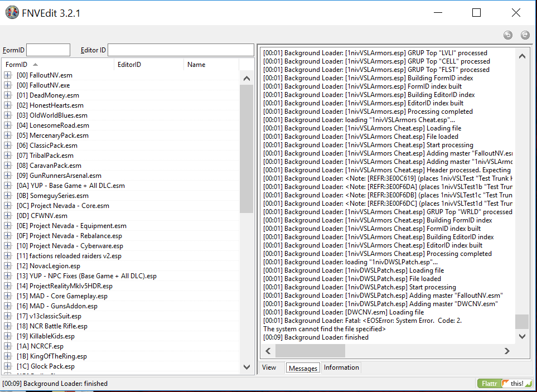Viewport: 537px width, 392px height.
Task: Expand the [08] CaravanPack.esm node
Action: (x=8, y=166)
